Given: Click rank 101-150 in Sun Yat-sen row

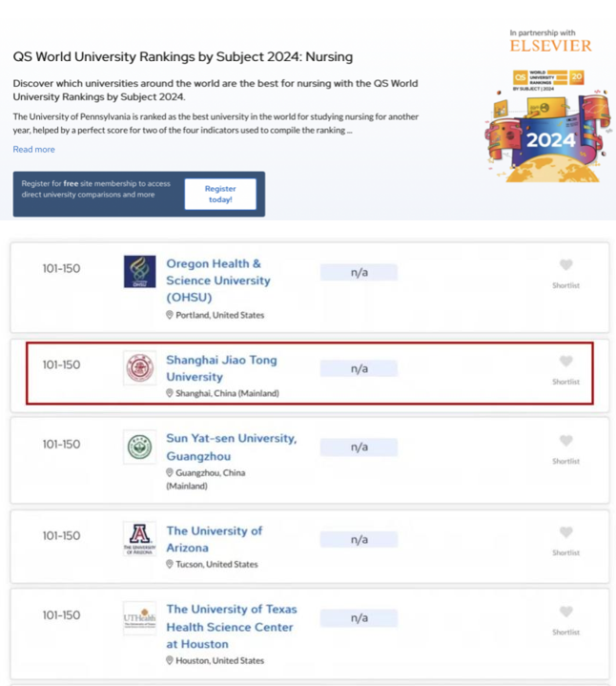Looking at the screenshot, I should click(61, 445).
